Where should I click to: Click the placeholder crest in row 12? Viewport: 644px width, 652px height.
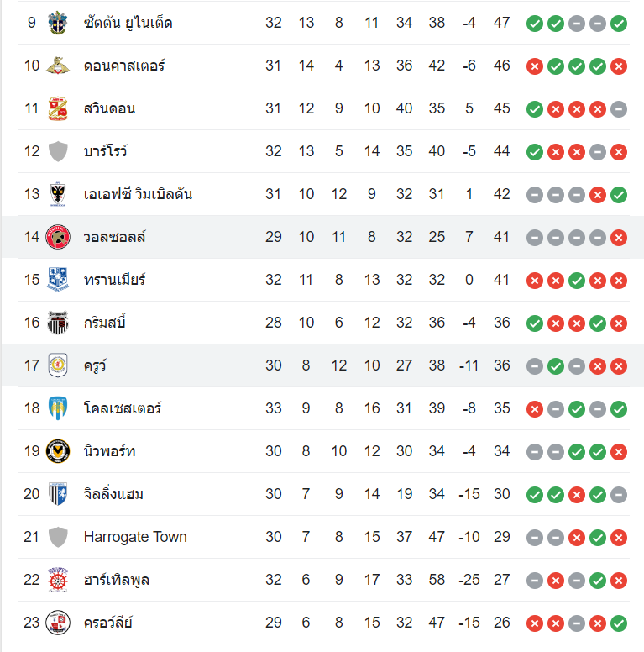(58, 151)
